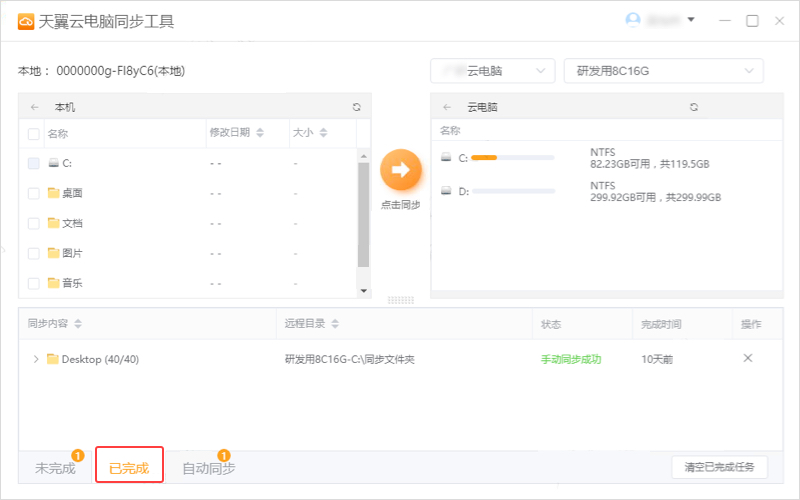
Task: Sort by 修改日期 arrows
Action: pyautogui.click(x=260, y=133)
